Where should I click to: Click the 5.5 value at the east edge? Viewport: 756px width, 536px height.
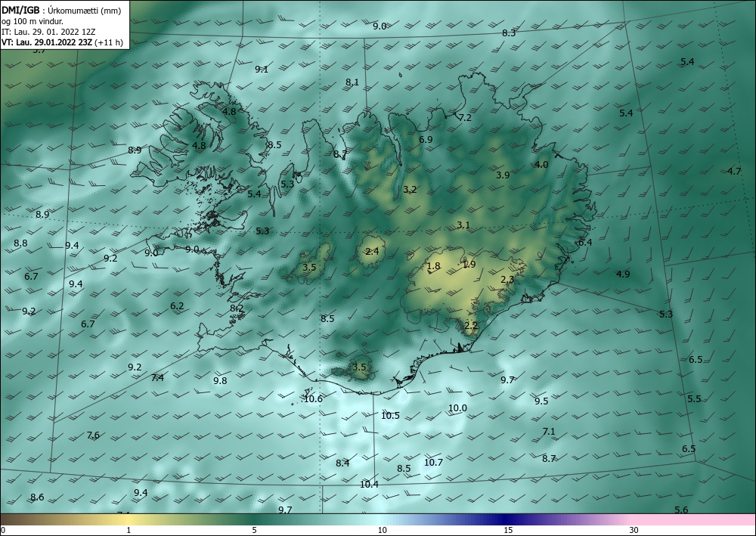point(694,399)
